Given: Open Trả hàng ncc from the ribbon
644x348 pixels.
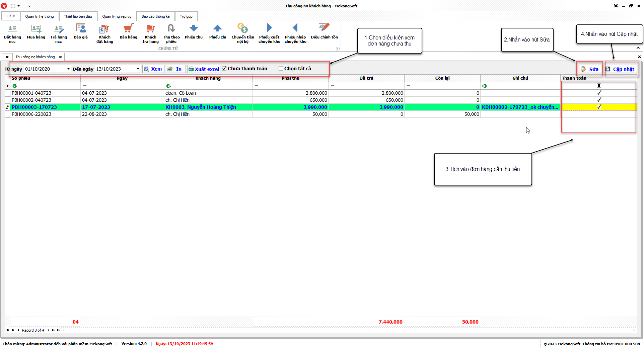Looking at the screenshot, I should 59,33.
